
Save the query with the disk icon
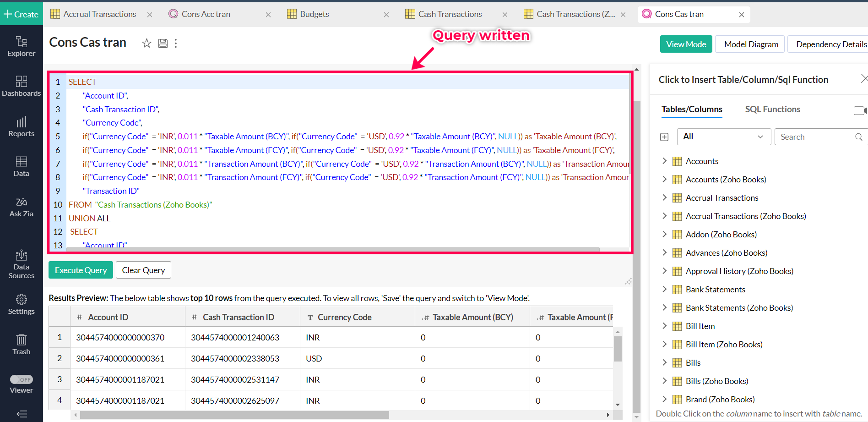coord(163,43)
